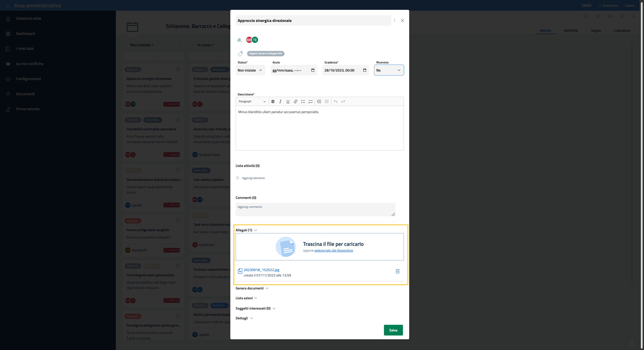Expand the Dettagli section
The width and height of the screenshot is (644, 350).
pos(244,318)
